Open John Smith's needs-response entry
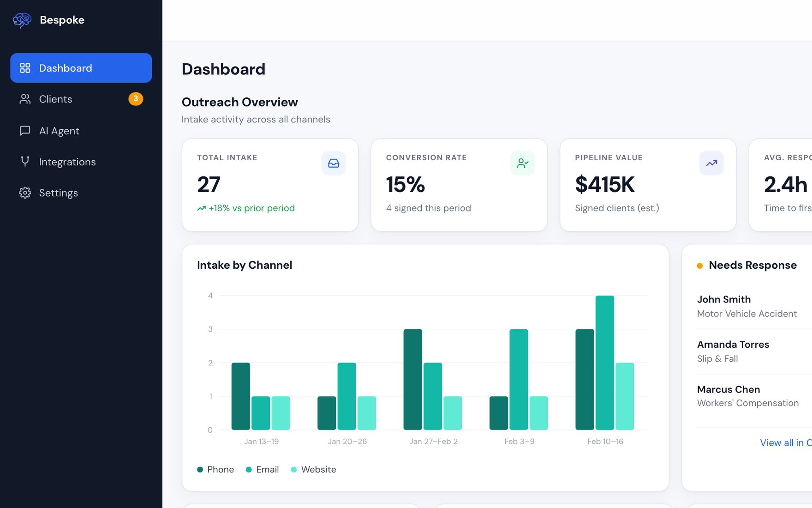Viewport: 812px width, 508px height. (754, 306)
